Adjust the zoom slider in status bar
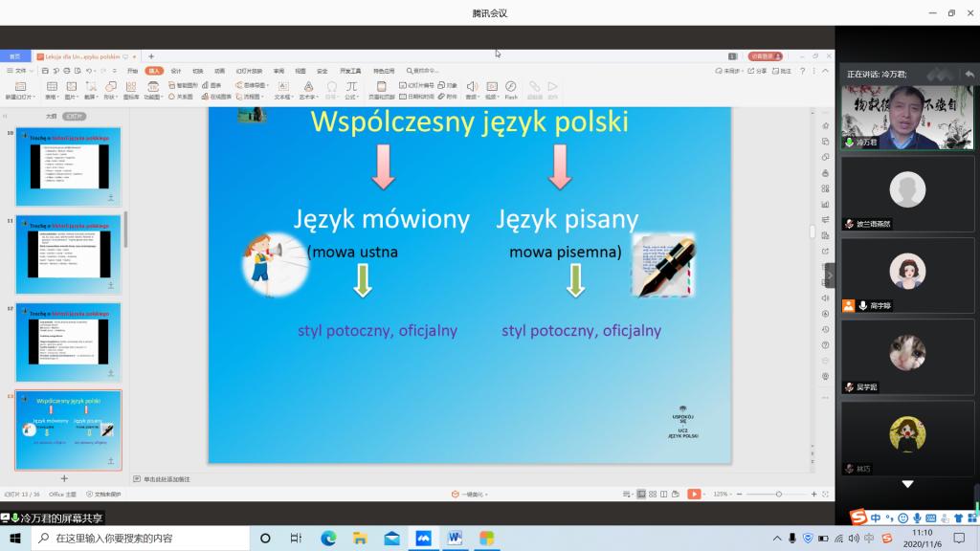Screen dimensions: 980x551 pos(778,494)
